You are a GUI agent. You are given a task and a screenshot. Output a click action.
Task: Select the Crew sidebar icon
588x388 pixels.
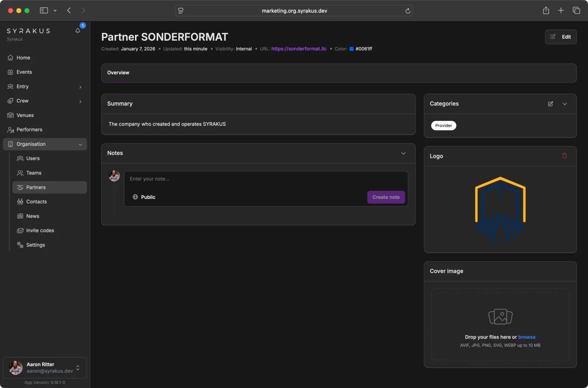[11, 101]
